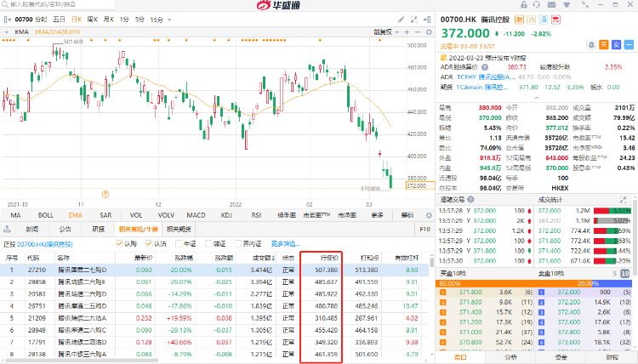The image size is (638, 364).
Task: Click the blue 卖 sell button
Action: (x=617, y=45)
